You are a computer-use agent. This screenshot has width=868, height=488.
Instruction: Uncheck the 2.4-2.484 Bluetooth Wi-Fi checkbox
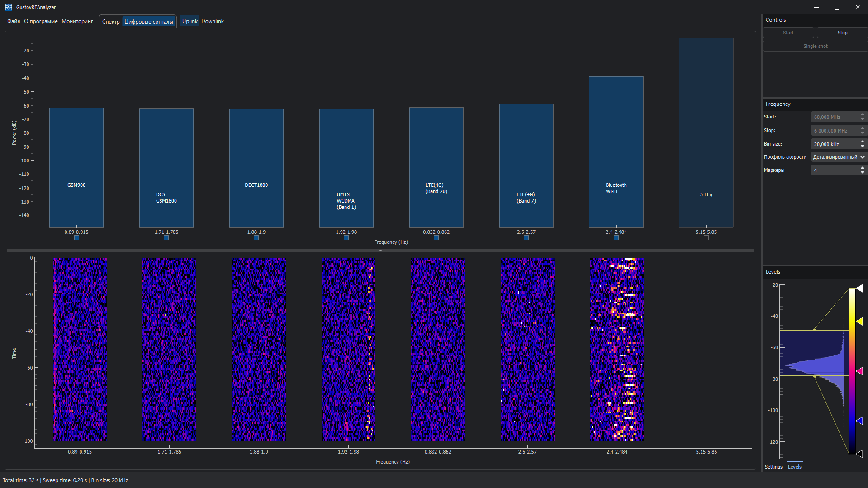pos(616,238)
